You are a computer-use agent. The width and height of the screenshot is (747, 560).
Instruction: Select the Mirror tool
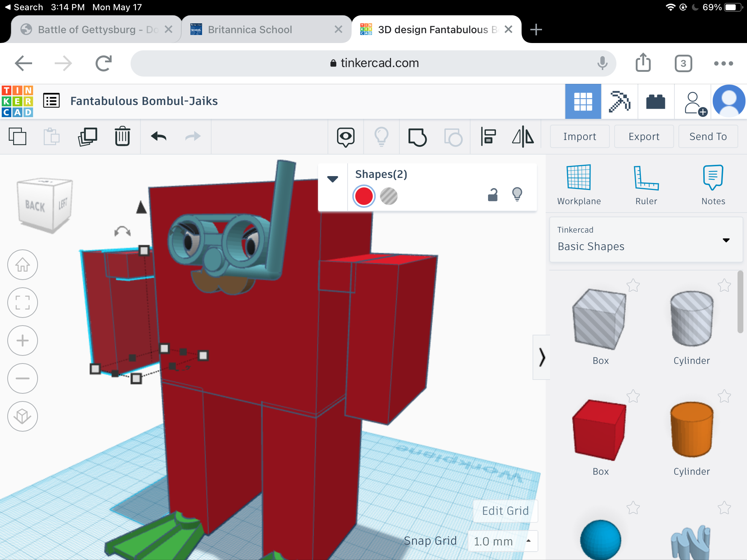(x=523, y=137)
